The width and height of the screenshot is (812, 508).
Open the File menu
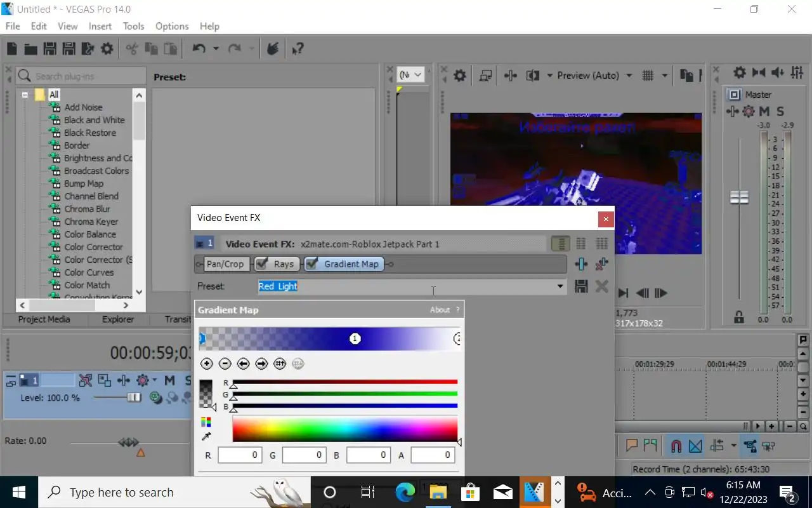[13, 26]
